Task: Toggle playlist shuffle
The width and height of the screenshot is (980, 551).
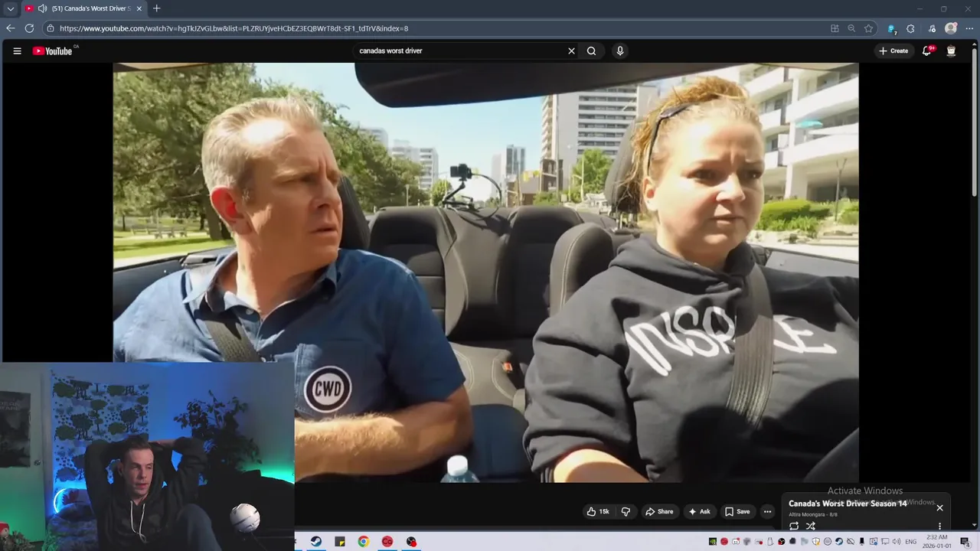Action: tap(811, 526)
